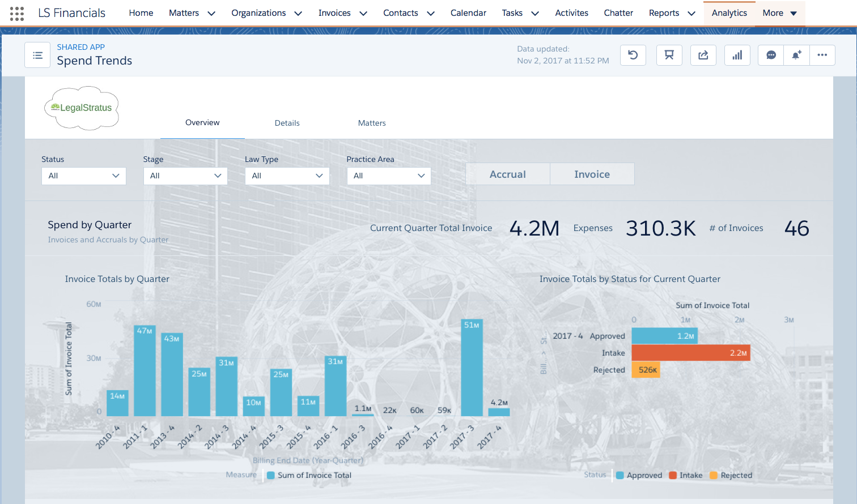Open the Status filter dropdown

coord(84,176)
